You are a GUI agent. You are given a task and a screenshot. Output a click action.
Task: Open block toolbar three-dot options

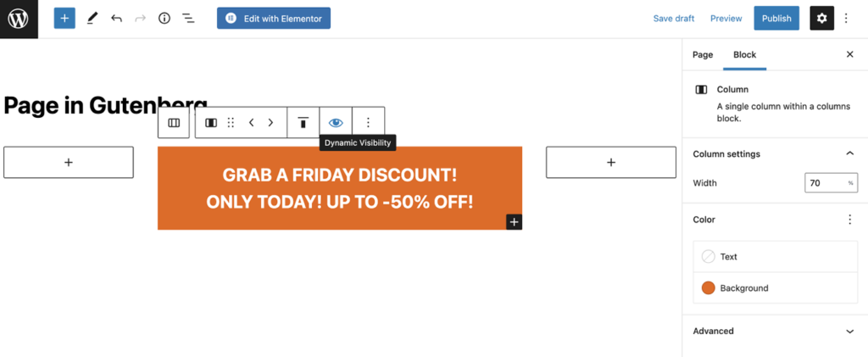pos(368,123)
